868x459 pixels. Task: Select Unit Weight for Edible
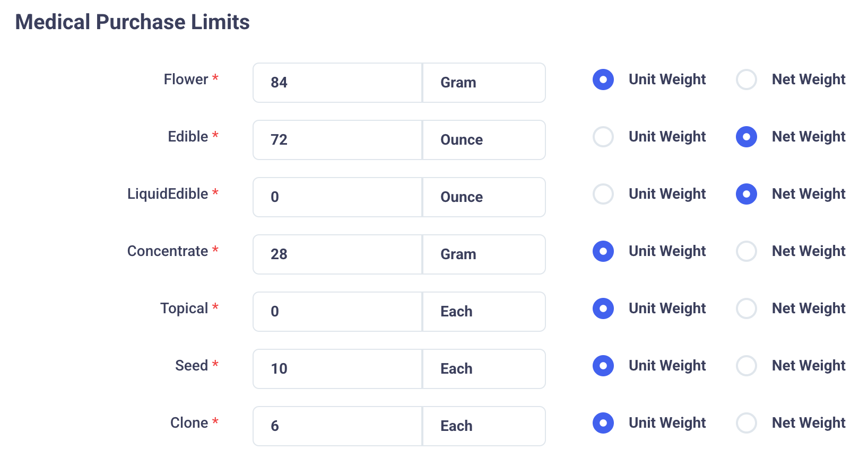coord(603,137)
